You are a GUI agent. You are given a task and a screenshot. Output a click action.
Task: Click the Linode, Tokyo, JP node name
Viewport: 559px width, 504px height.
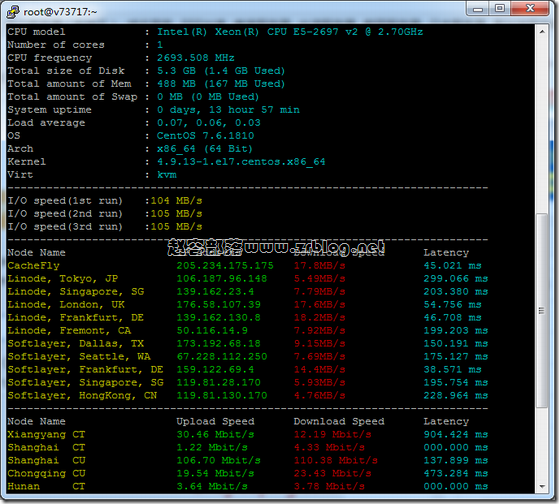pyautogui.click(x=63, y=279)
